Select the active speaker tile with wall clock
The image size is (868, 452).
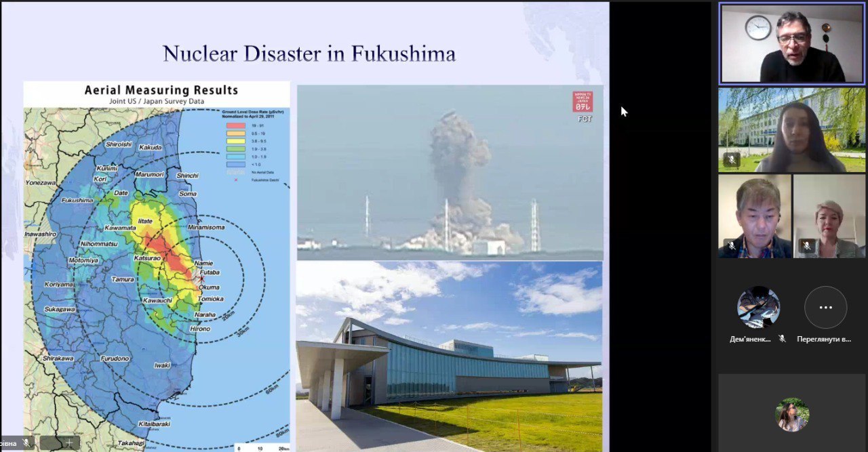[791, 44]
